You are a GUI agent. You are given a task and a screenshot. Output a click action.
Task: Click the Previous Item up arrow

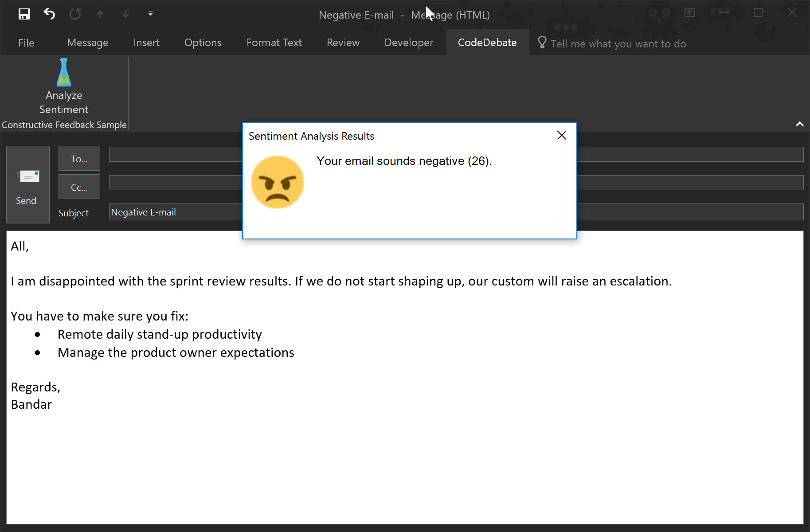click(100, 15)
